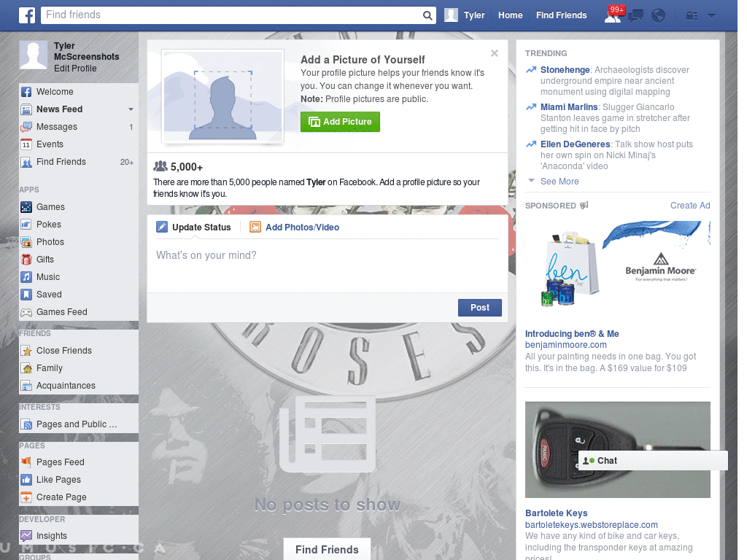Click the Facebook logo icon

coord(27,15)
